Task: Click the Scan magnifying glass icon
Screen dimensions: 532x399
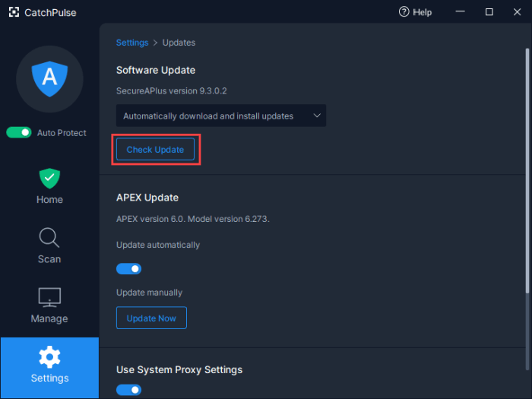Action: point(49,238)
